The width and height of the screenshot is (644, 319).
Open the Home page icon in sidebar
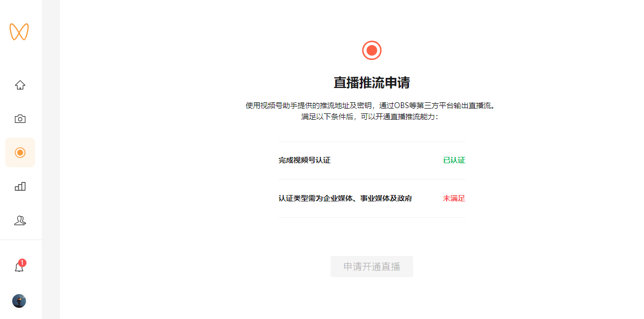[x=20, y=85]
